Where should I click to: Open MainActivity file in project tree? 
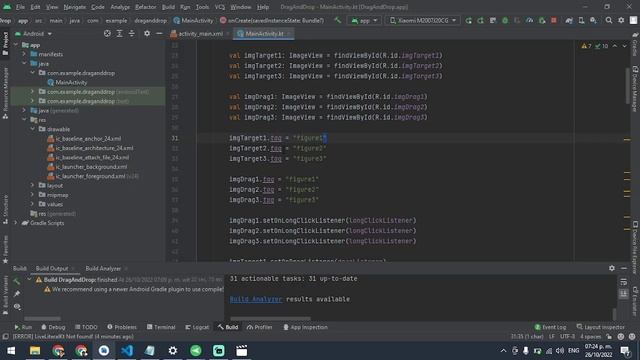click(x=67, y=82)
